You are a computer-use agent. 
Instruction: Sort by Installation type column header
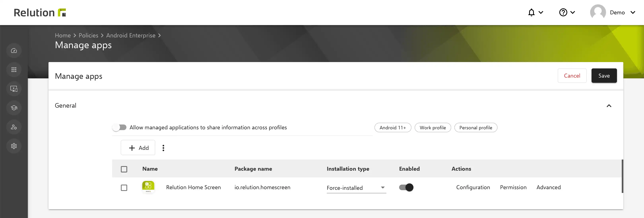coord(348,169)
